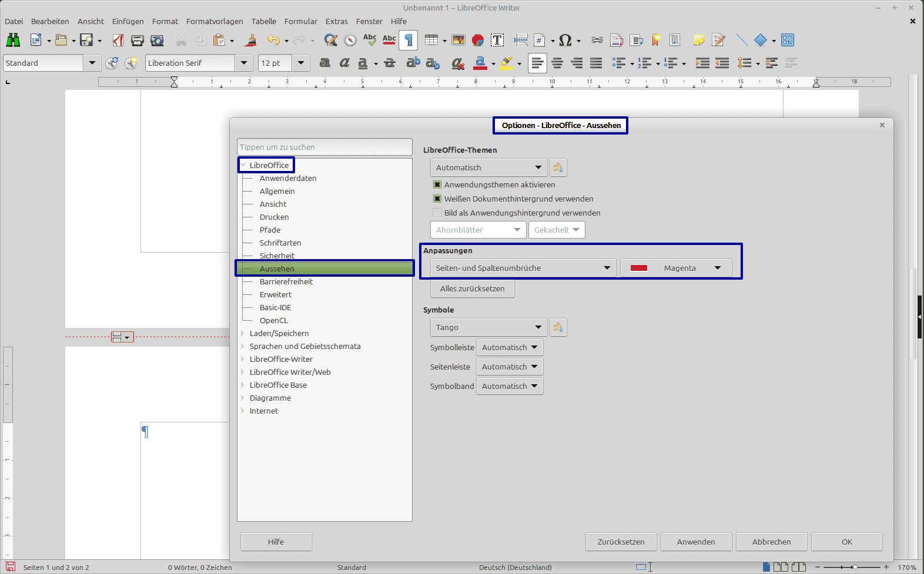Enable Bild als Anwendungshintergrund verwenden
924x574 pixels.
[x=437, y=213]
